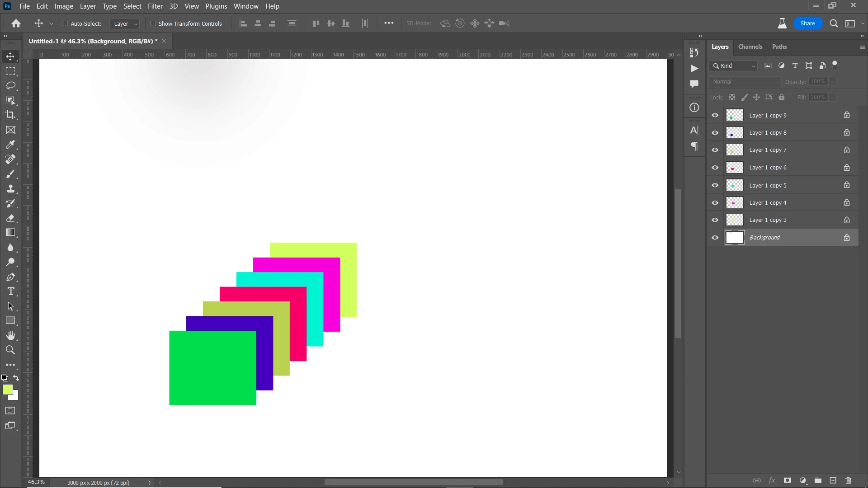
Task: Create a new layer with plus icon
Action: pos(833,480)
